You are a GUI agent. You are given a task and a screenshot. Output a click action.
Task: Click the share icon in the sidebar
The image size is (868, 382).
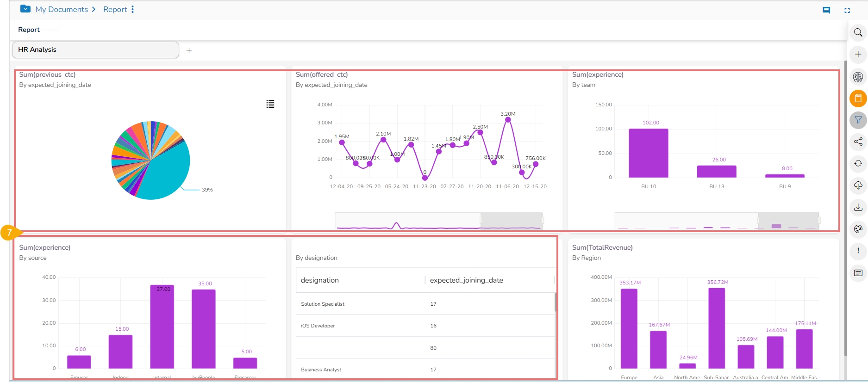point(858,142)
